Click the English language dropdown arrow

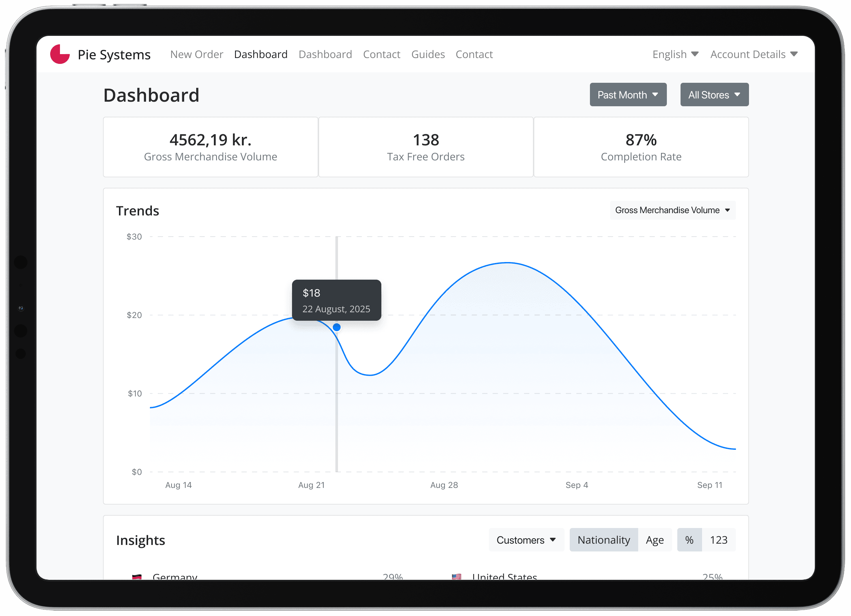coord(695,54)
